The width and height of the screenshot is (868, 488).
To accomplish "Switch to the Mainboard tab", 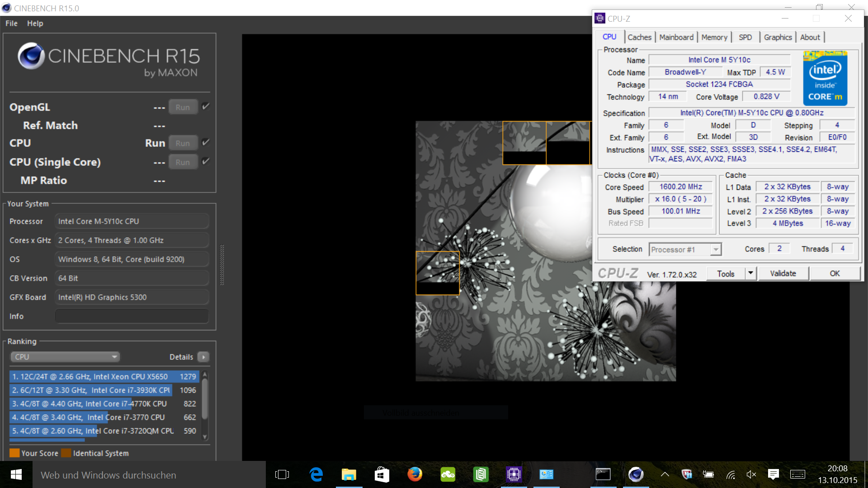I will [676, 37].
